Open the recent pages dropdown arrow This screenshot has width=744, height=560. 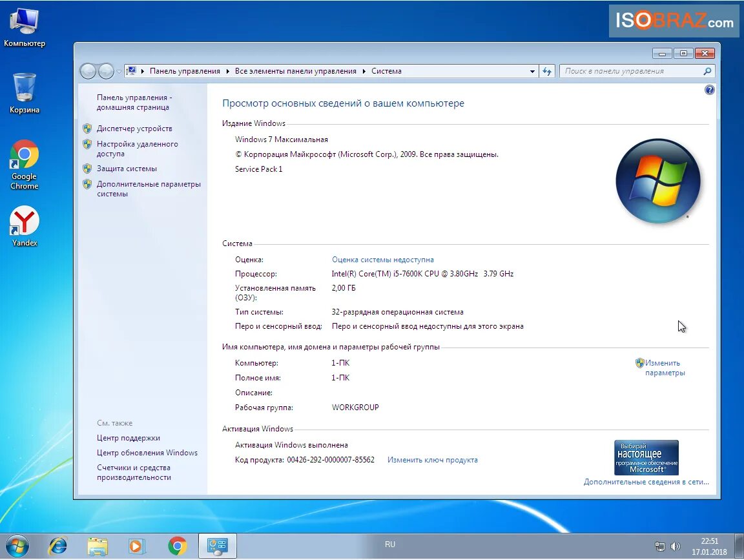coord(119,72)
